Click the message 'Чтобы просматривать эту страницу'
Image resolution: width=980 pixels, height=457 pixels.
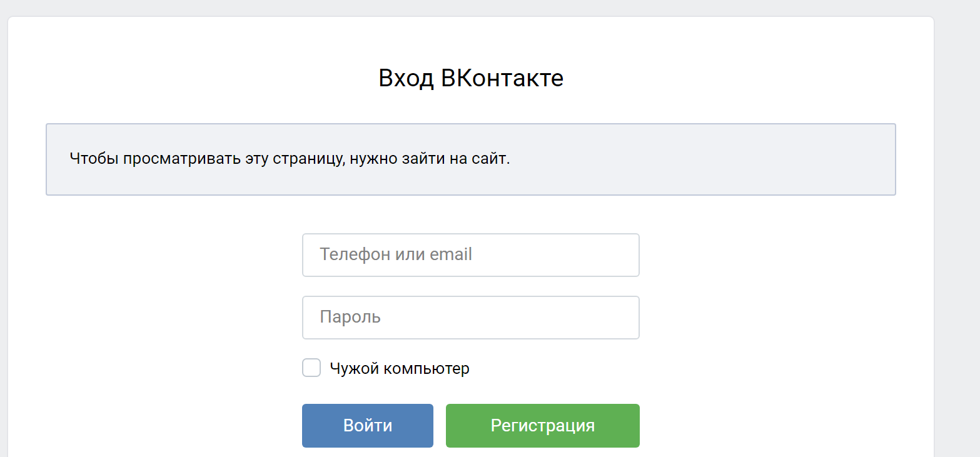pos(206,159)
